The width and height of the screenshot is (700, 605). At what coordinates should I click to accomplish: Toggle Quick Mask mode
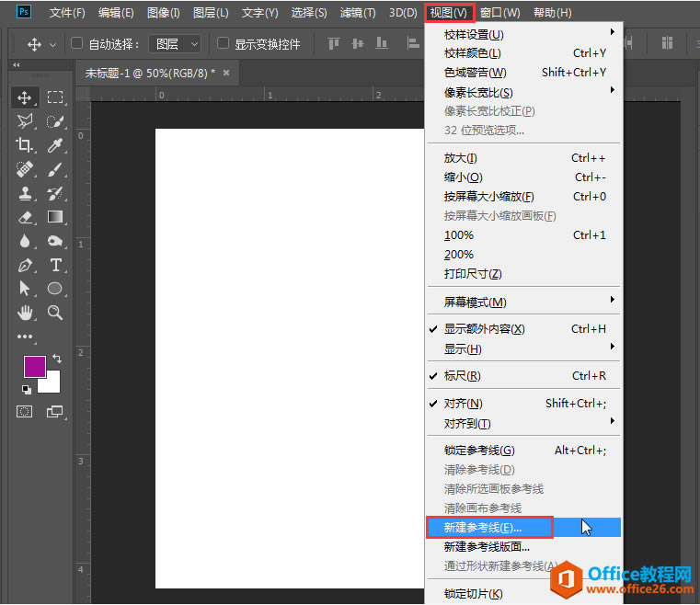click(x=25, y=411)
